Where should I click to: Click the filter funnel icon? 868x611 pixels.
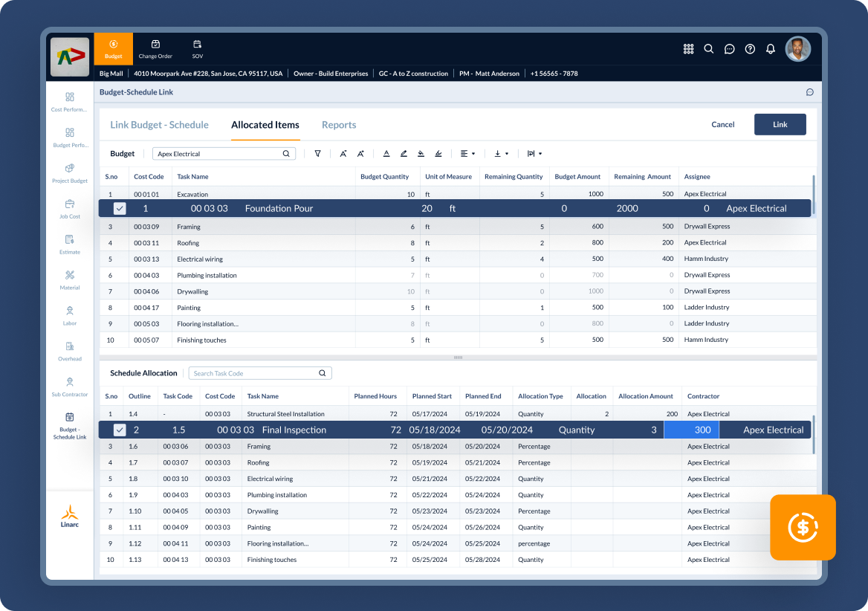[318, 153]
